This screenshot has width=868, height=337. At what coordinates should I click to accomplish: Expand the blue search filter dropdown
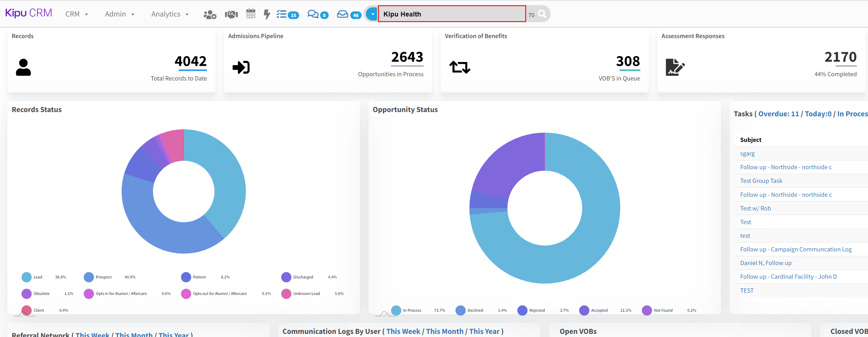pyautogui.click(x=372, y=14)
